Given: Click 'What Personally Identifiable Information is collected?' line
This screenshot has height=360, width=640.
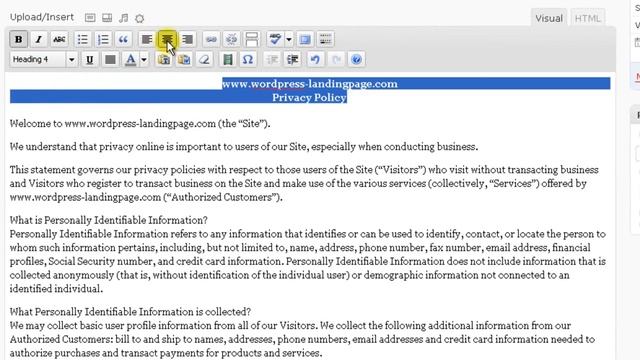Looking at the screenshot, I should 130,311.
